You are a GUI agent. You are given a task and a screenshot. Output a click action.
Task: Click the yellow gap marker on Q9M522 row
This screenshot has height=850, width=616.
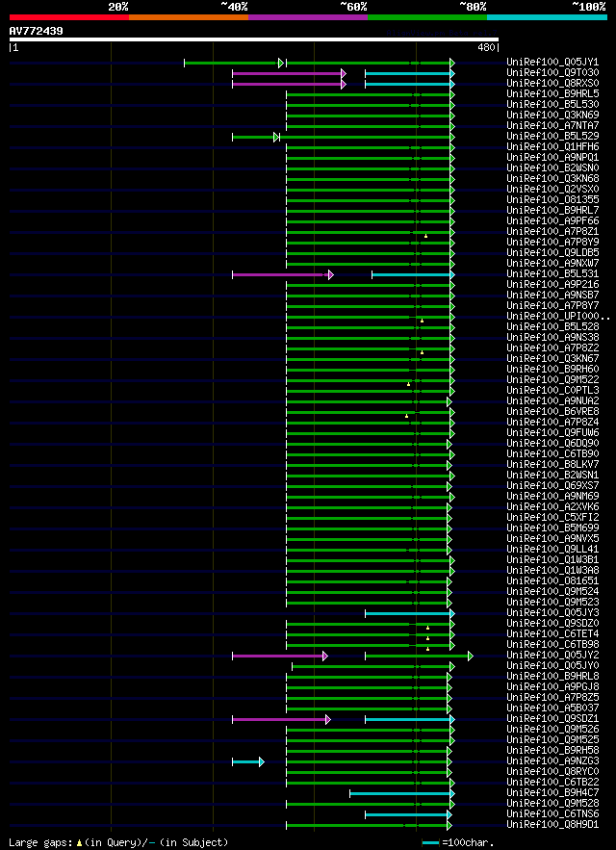[x=408, y=384]
